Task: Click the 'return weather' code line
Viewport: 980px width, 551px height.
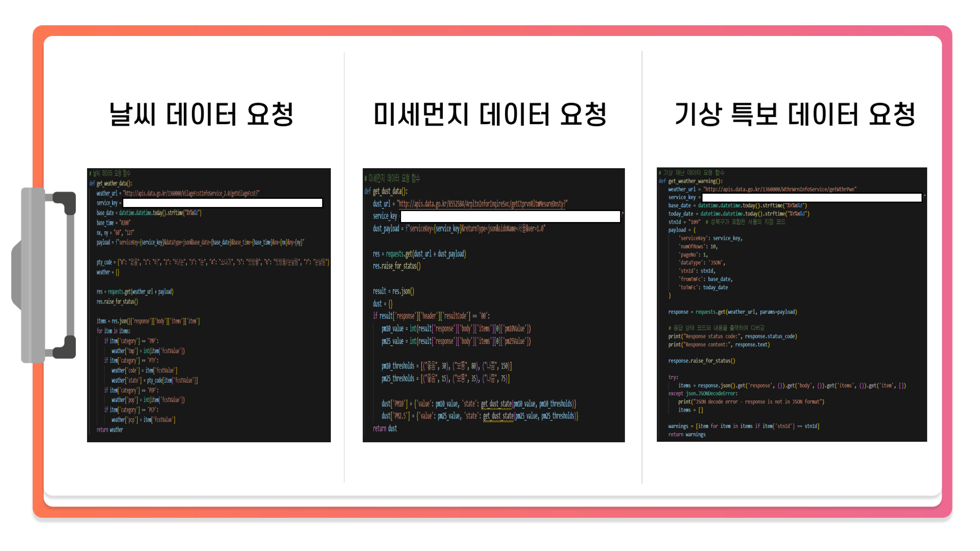Action: point(110,430)
